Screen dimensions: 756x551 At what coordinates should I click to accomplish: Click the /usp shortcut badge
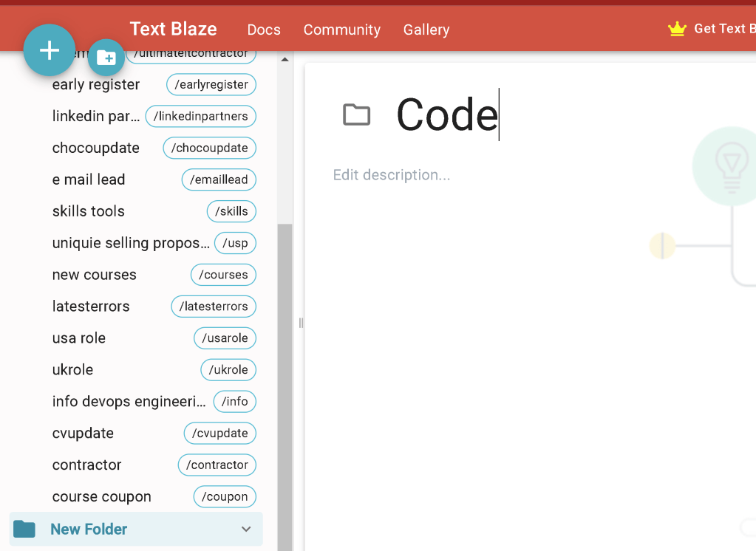coord(235,243)
